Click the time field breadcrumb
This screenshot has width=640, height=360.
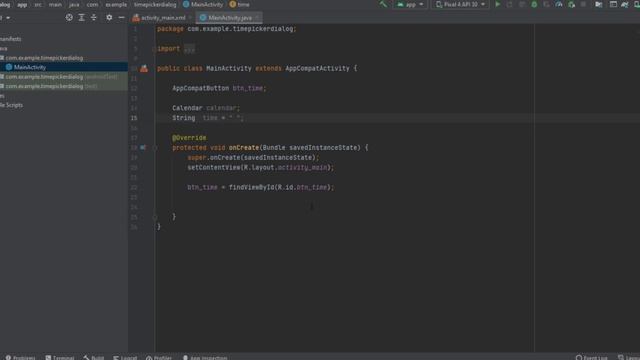[240, 4]
